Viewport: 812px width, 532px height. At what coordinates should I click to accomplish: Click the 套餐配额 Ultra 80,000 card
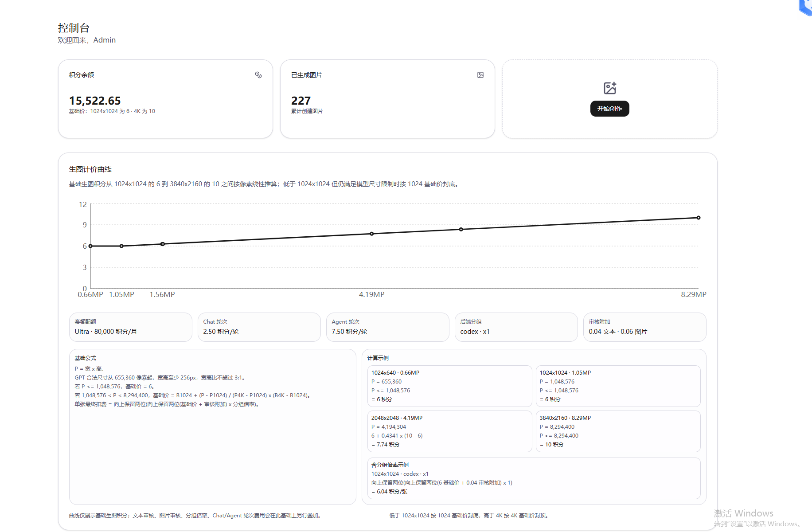coord(131,327)
